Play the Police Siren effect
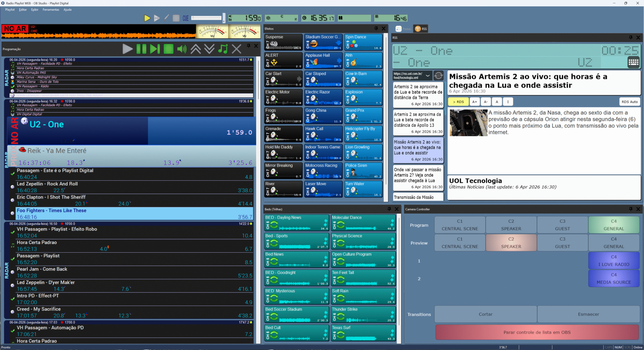Screen dimensions: 644x350 point(363,170)
